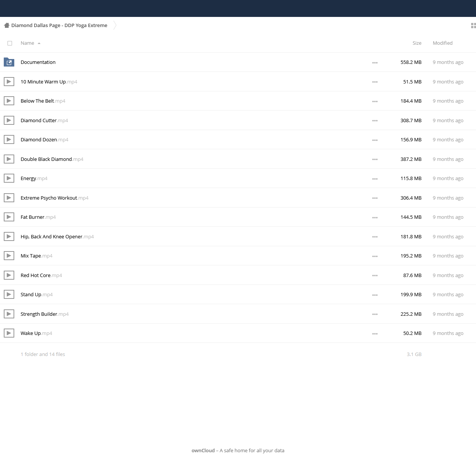Show the actions menu for Red Hot Core

coord(375,276)
